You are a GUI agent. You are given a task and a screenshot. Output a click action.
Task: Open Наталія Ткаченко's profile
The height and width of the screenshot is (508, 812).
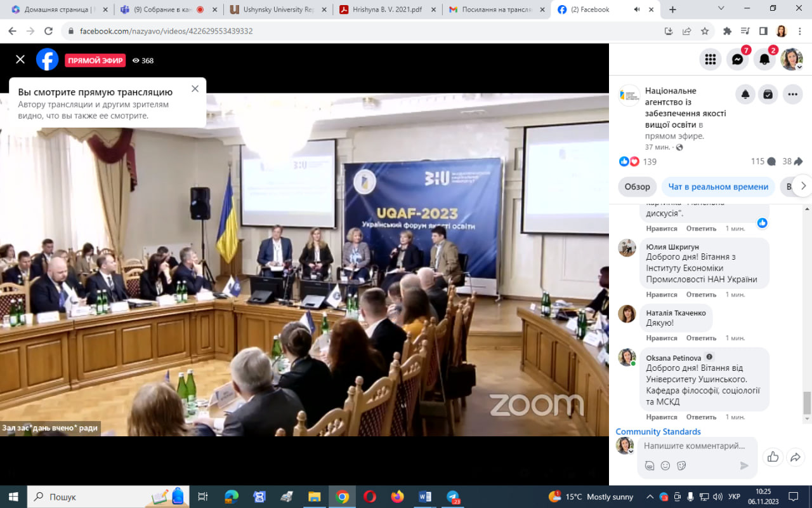coord(676,313)
